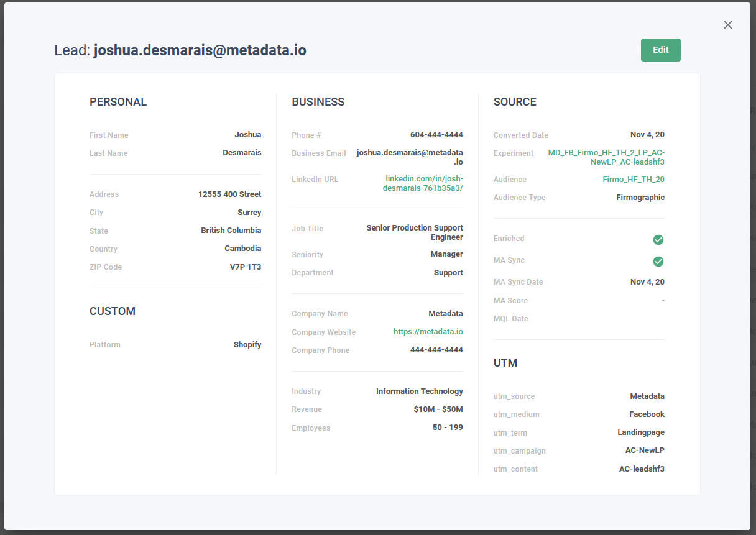Click the utm_campaign value AC-NewLP

click(x=645, y=450)
